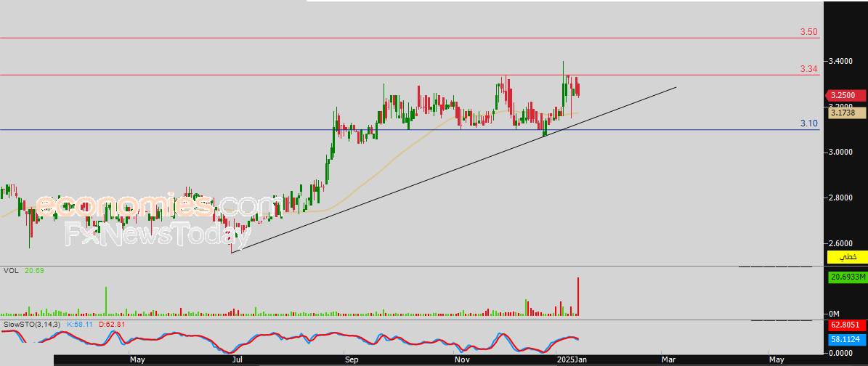Select the 3.50 resistance level label

(x=808, y=32)
